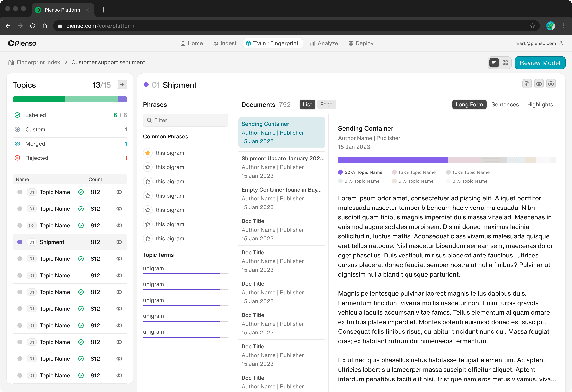The height and width of the screenshot is (392, 572).
Task: Click the 12% Topic Name legend swatch
Action: 394,172
